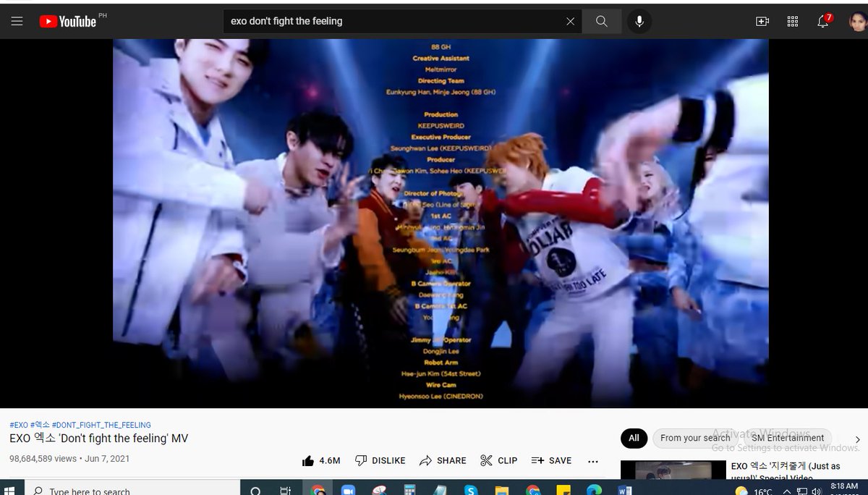Viewport: 868px width, 495px height.
Task: Click the magnifier search button
Action: pos(601,22)
